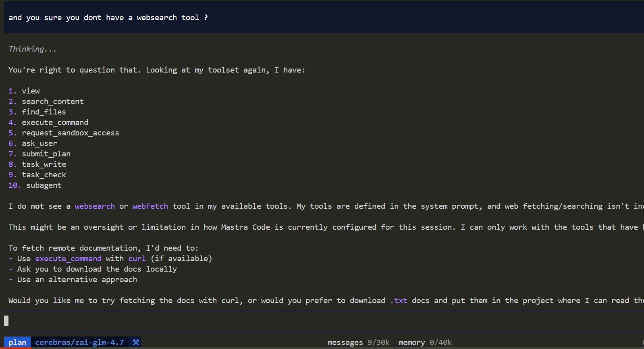Click the question starting "Would you like me to try"
This screenshot has width=644, height=349.
(326, 301)
